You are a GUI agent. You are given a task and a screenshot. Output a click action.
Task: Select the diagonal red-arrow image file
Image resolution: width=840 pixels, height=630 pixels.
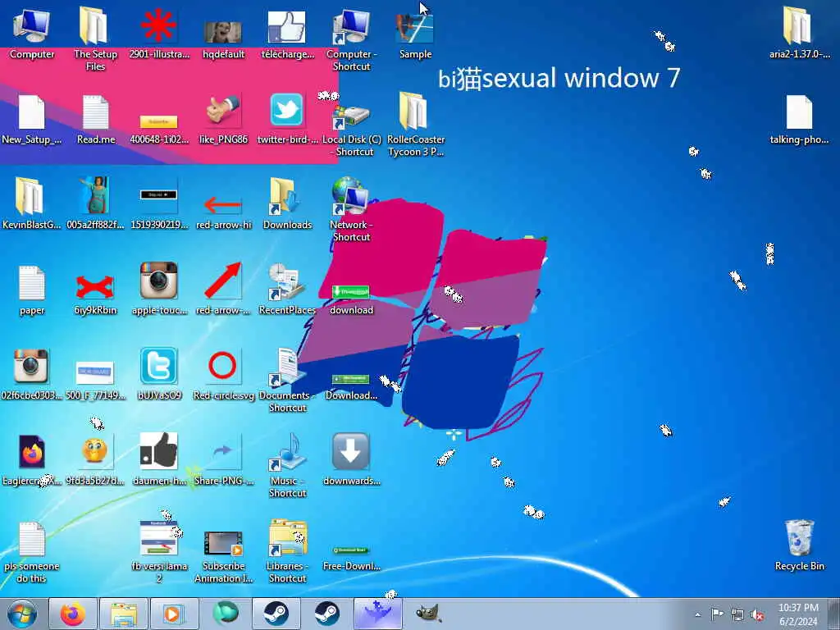tap(223, 288)
